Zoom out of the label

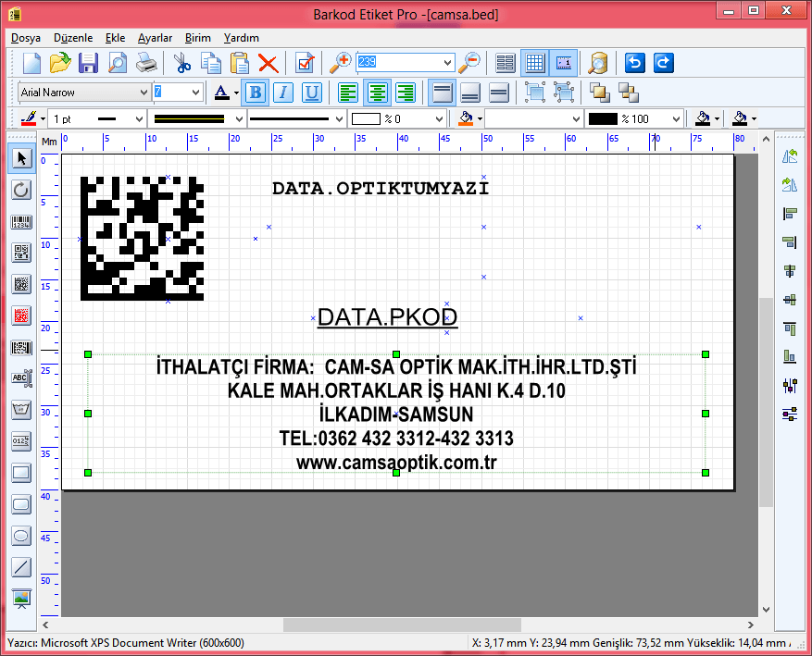[x=469, y=63]
